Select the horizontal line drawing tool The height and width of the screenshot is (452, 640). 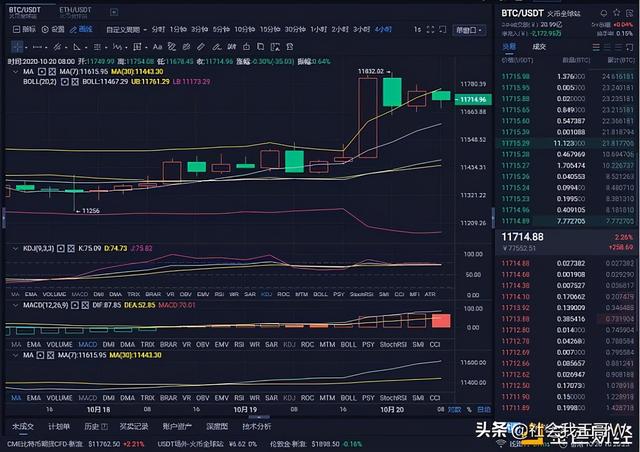pos(37,47)
